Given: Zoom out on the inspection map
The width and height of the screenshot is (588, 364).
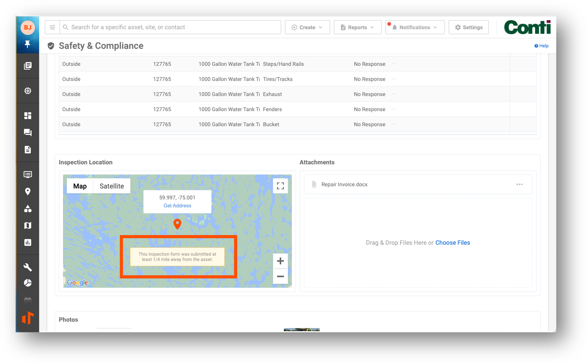Looking at the screenshot, I should coord(280,276).
